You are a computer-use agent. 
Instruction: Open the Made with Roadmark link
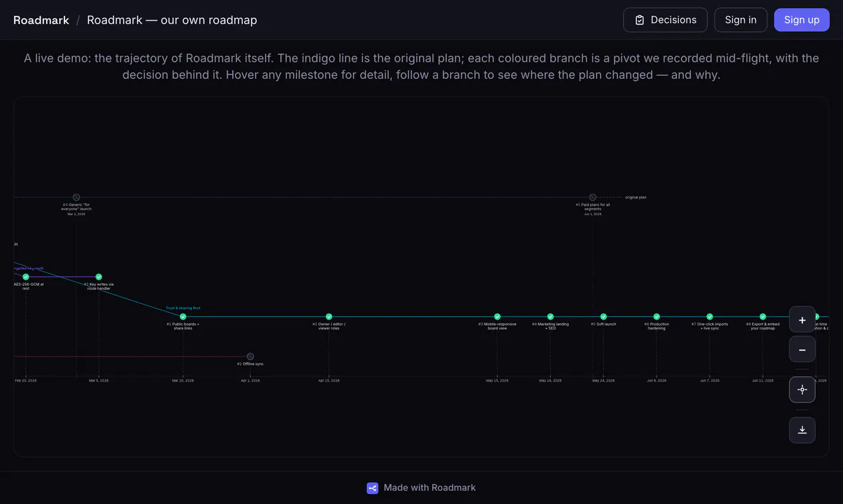(421, 488)
